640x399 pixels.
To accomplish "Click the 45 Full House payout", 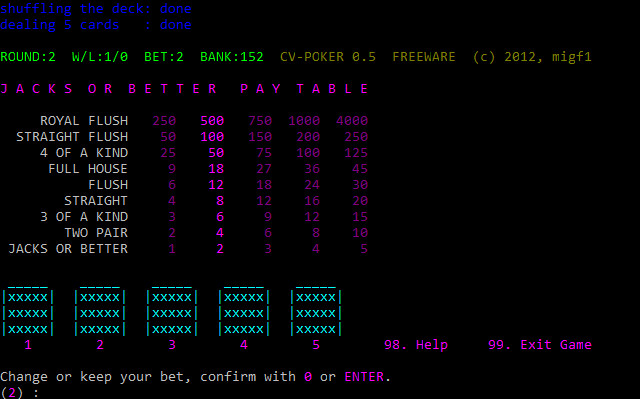I will (360, 168).
